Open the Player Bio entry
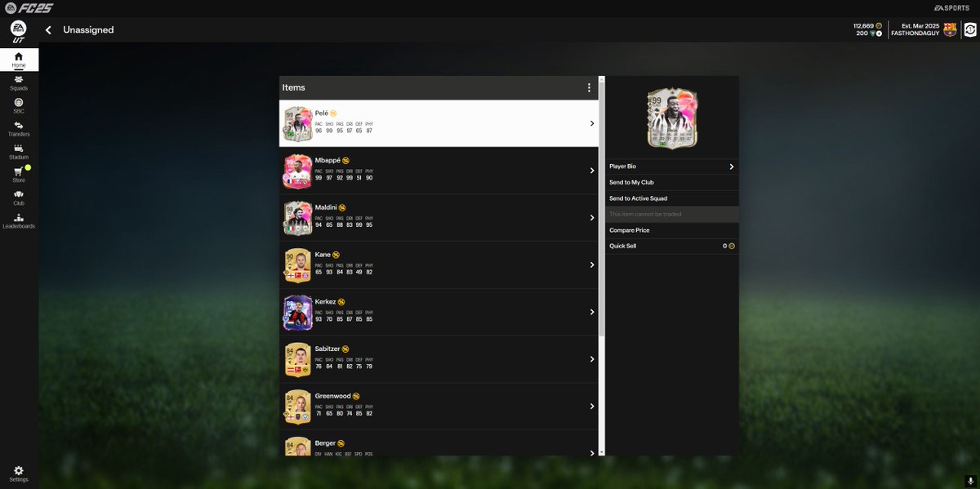This screenshot has height=489, width=980. click(671, 166)
